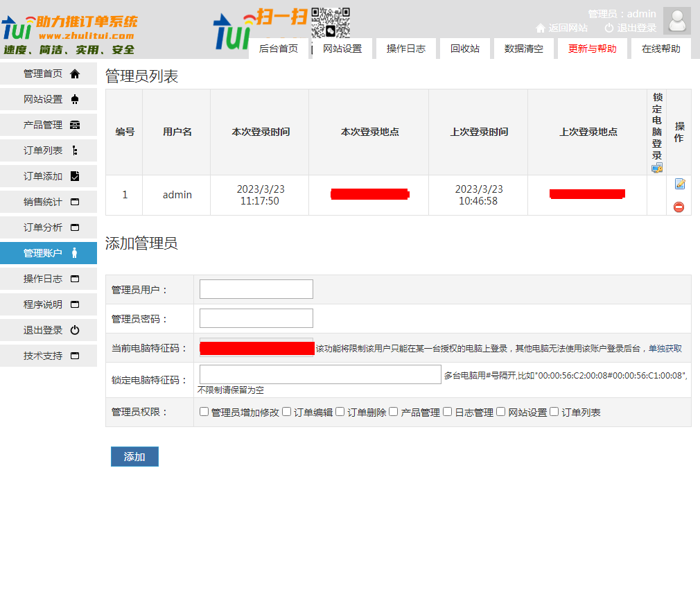Open the 数据清空 tab

pyautogui.click(x=523, y=49)
